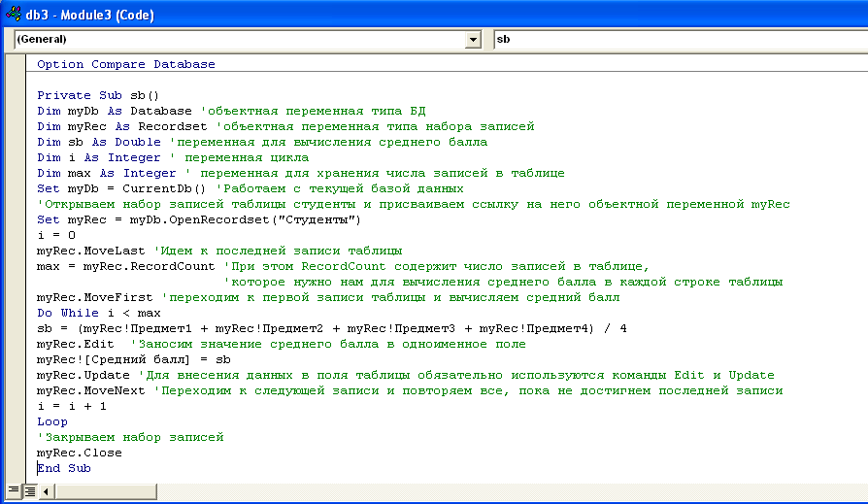This screenshot has width=868, height=504.
Task: Click "max = myRec.RecordCount" statement
Action: click(x=126, y=266)
